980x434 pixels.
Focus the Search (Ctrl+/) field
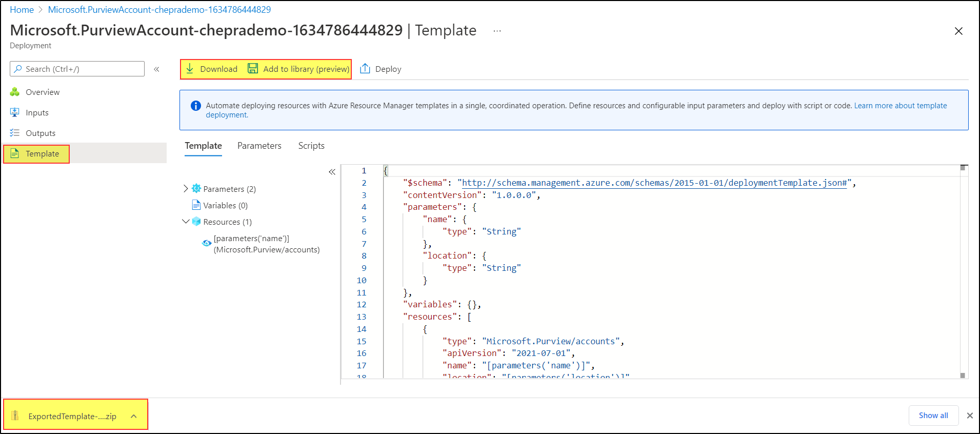pos(77,69)
